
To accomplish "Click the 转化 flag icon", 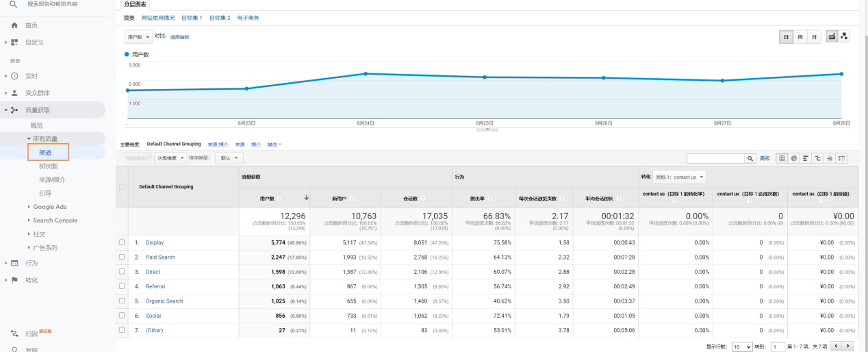I will coord(14,280).
